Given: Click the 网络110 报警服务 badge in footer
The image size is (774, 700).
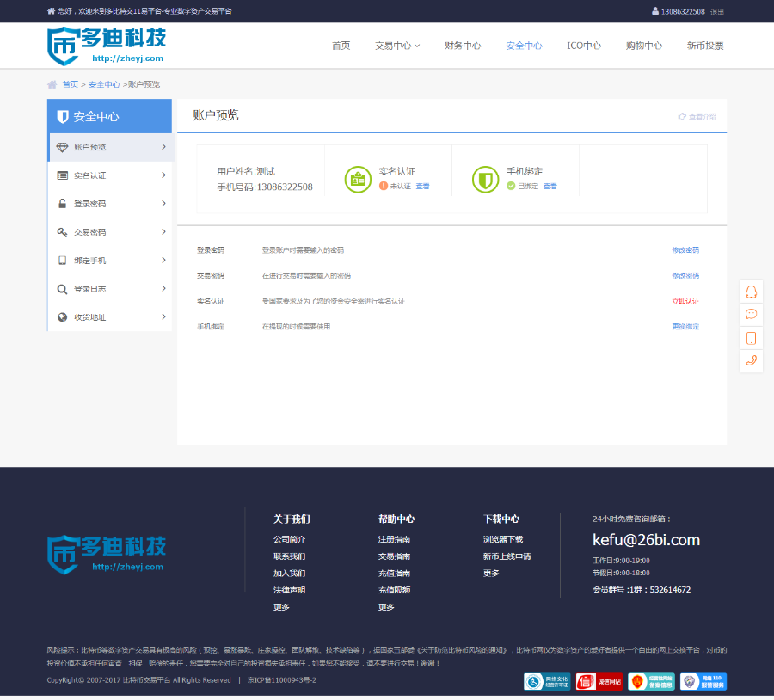Looking at the screenshot, I should pyautogui.click(x=703, y=682).
